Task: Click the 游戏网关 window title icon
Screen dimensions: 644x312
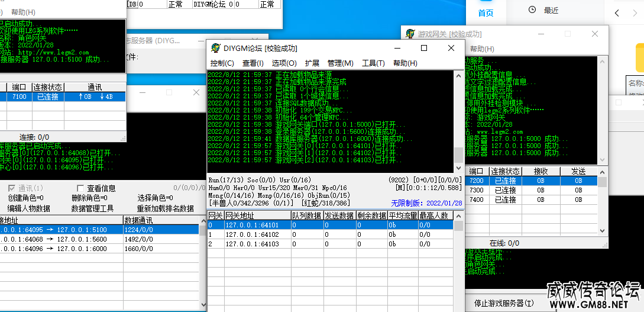Action: [410, 34]
